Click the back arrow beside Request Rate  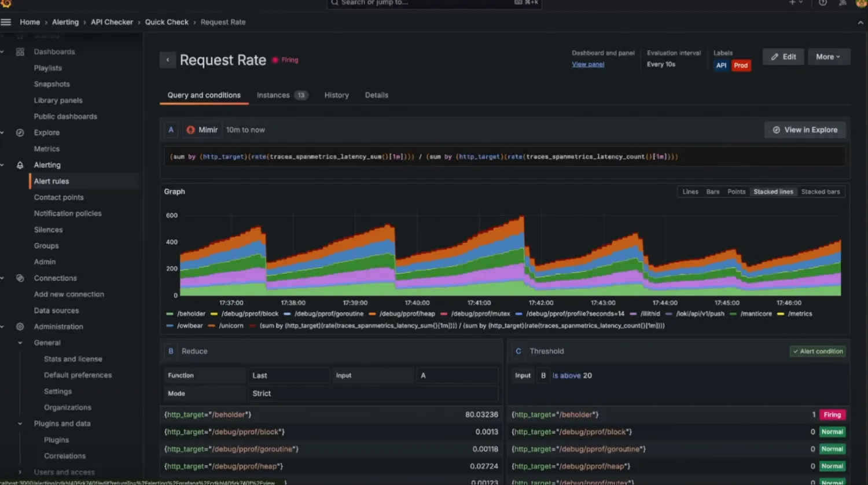coord(168,60)
